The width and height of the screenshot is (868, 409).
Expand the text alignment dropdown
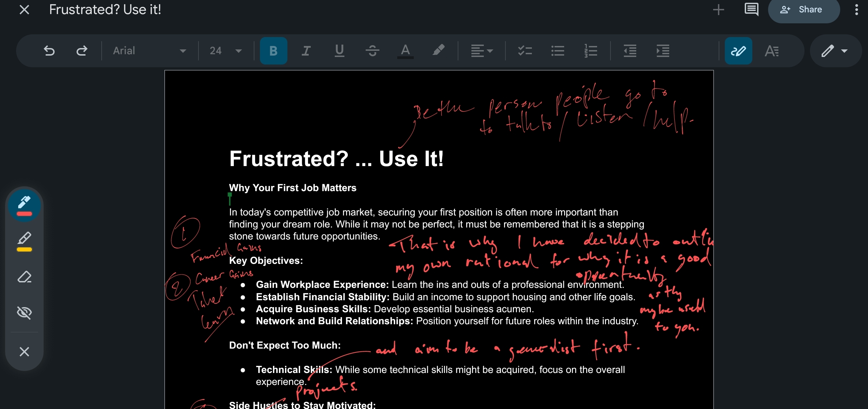pos(482,51)
